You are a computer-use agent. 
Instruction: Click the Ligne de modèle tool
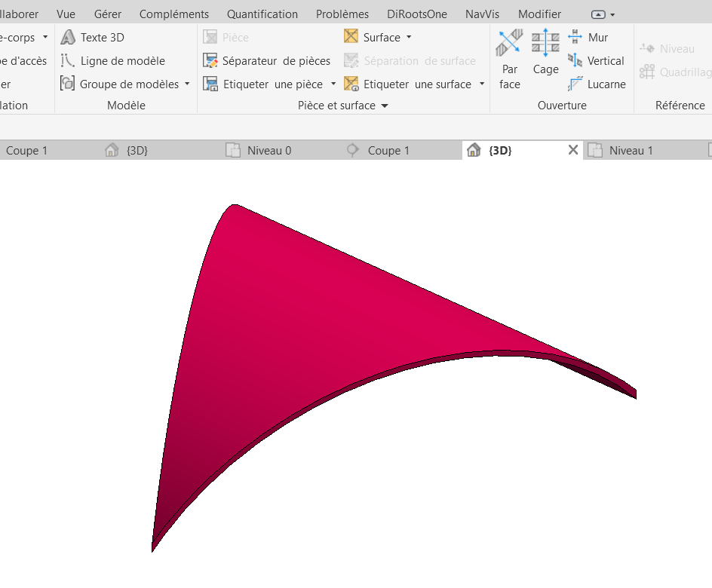click(x=113, y=61)
